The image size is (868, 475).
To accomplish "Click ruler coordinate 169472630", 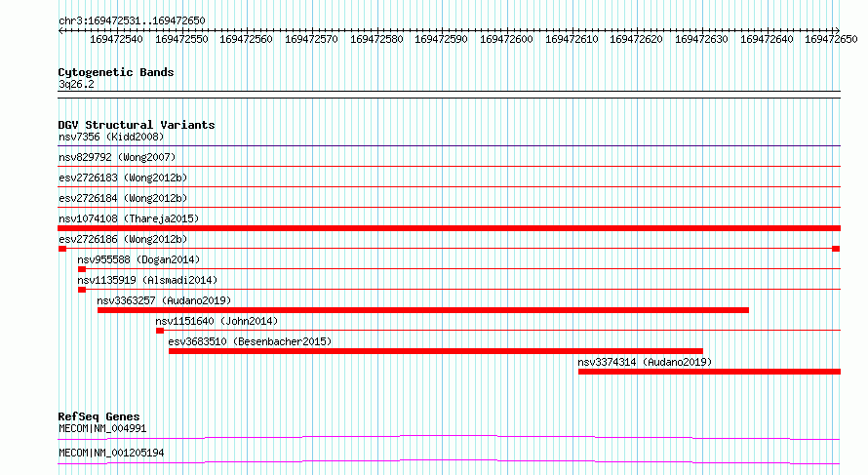I will [x=701, y=39].
